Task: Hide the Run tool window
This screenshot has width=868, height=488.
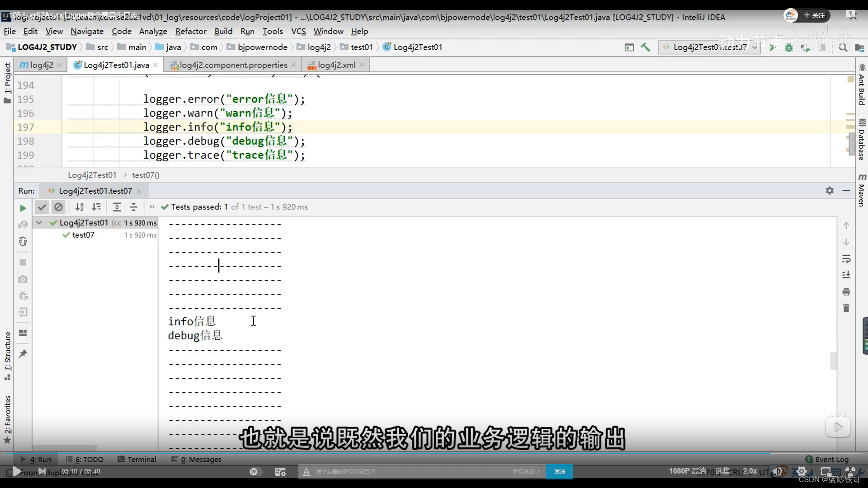Action: 846,191
